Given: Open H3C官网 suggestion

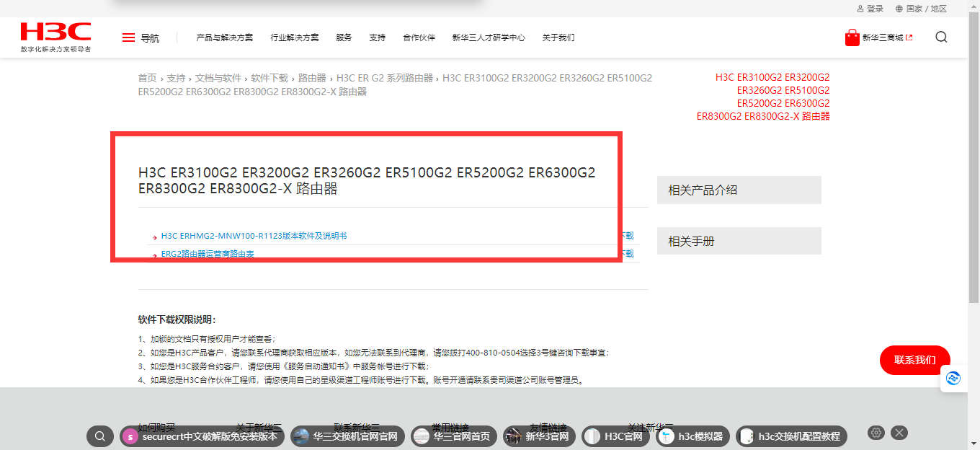Looking at the screenshot, I should pos(616,436).
